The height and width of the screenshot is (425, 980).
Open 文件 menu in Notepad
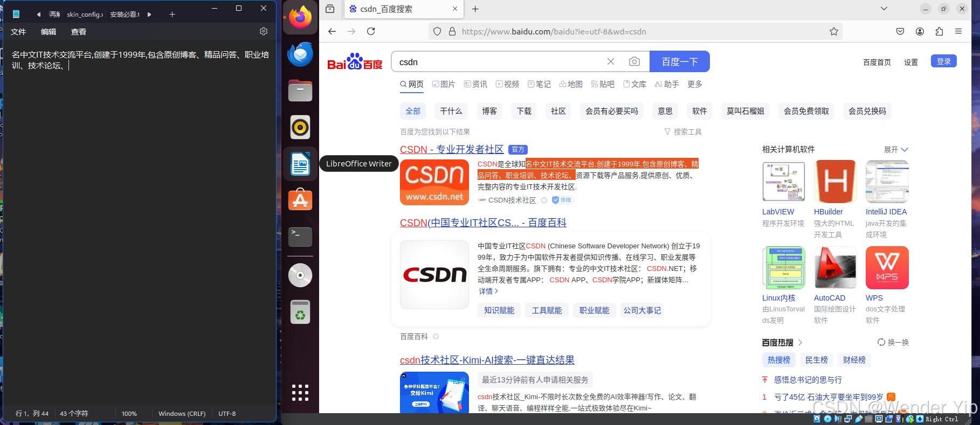pyautogui.click(x=18, y=32)
